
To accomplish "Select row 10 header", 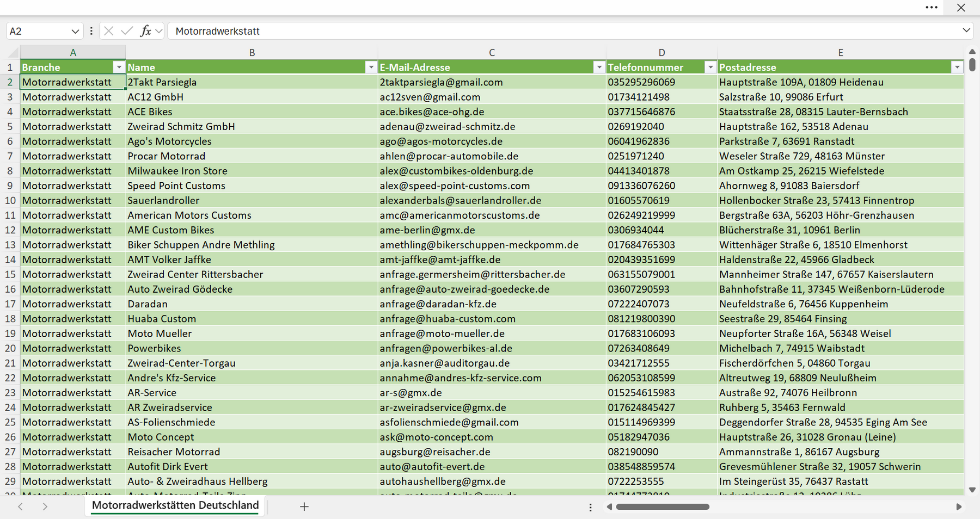I will pyautogui.click(x=10, y=200).
